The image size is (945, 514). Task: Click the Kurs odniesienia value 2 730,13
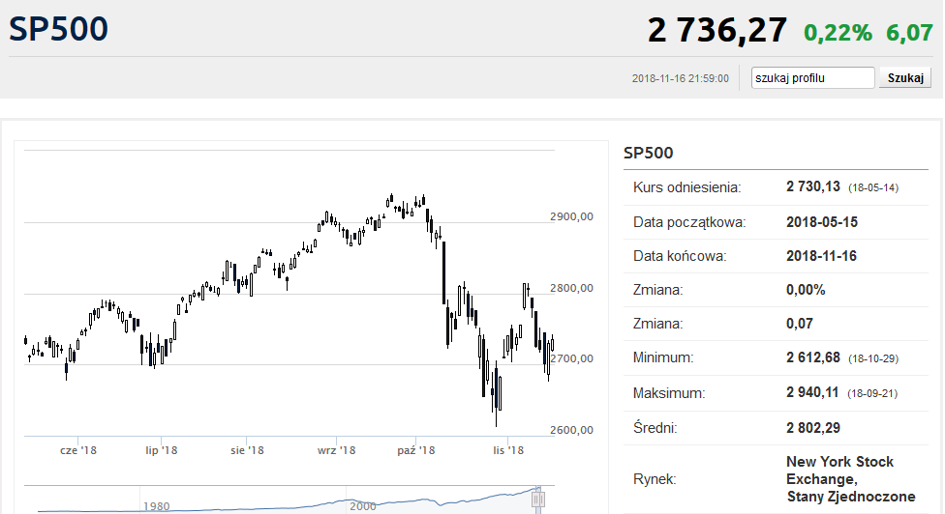coord(814,187)
